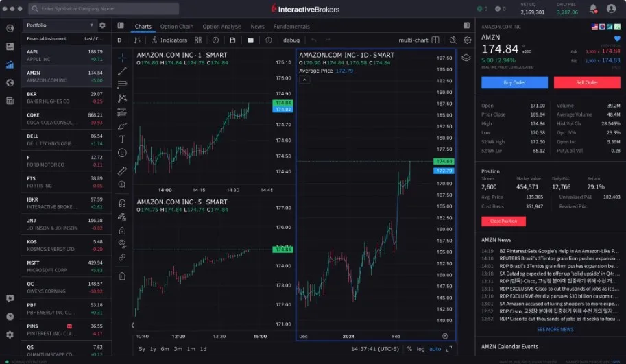Click the Close Position button
Viewport: 626px width, 364px height.
point(503,221)
